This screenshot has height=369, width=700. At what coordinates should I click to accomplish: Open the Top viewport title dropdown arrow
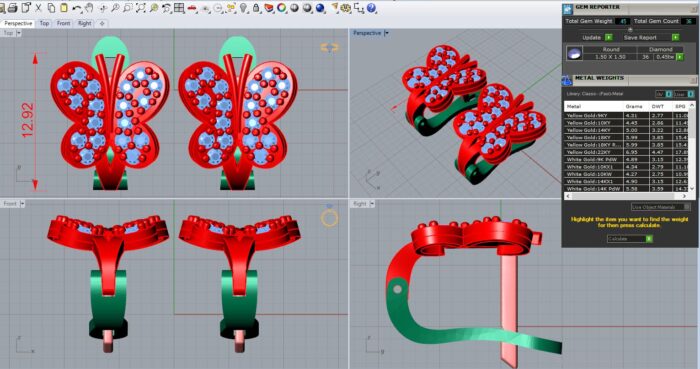[x=19, y=33]
